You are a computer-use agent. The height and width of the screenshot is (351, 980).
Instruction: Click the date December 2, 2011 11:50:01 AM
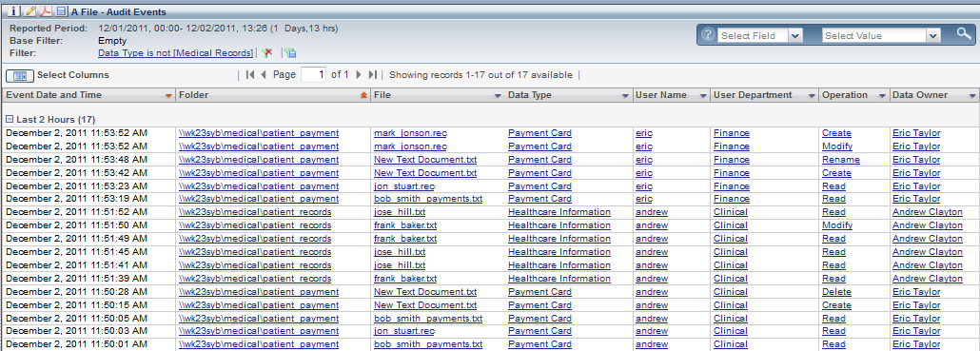point(76,344)
